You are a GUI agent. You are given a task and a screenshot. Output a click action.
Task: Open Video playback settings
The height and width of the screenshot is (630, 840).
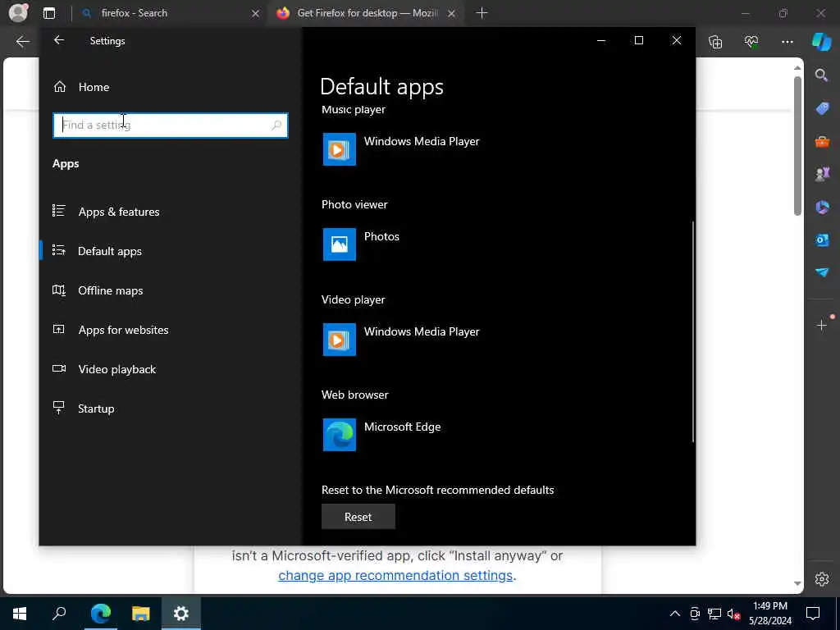click(116, 369)
